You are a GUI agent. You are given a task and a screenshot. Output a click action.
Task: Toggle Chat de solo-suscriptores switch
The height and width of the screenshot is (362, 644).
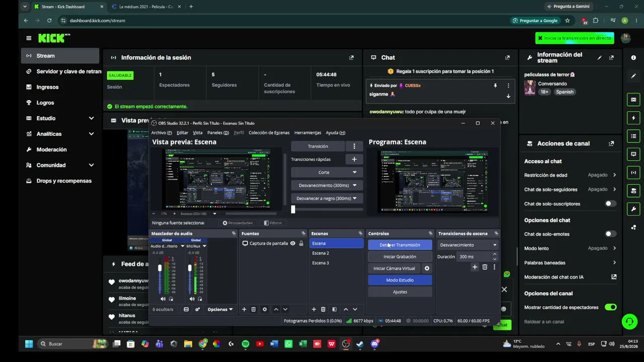point(610,204)
